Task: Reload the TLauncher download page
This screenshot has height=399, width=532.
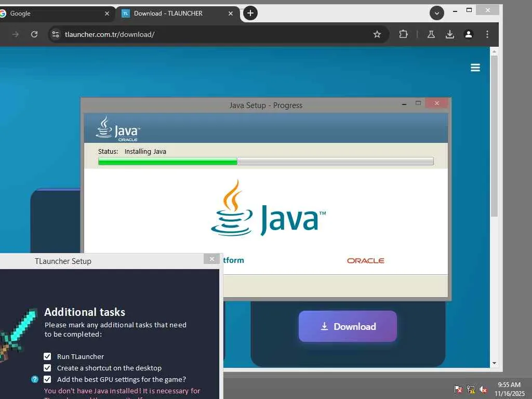Action: [x=34, y=34]
